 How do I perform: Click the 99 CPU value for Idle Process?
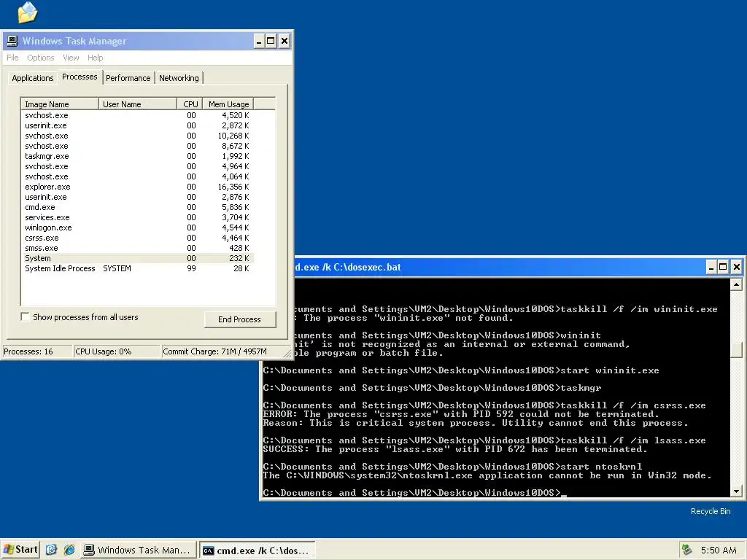pyautogui.click(x=191, y=268)
